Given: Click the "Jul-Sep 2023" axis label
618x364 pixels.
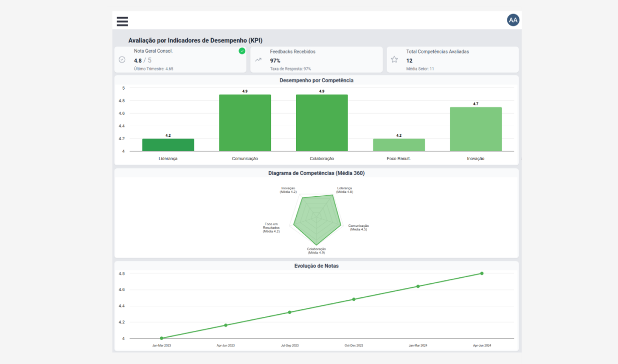Looking at the screenshot, I should point(289,345).
